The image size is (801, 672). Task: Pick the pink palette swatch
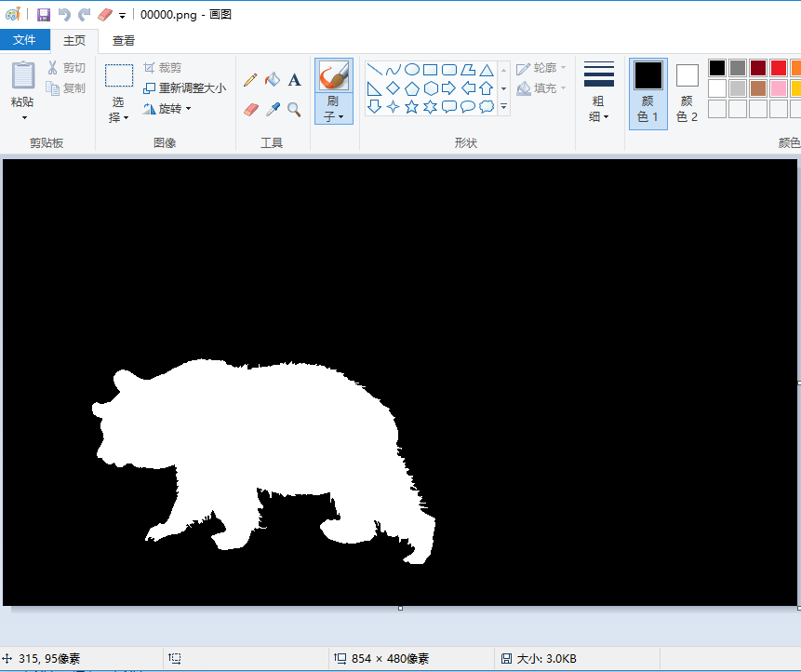point(779,87)
